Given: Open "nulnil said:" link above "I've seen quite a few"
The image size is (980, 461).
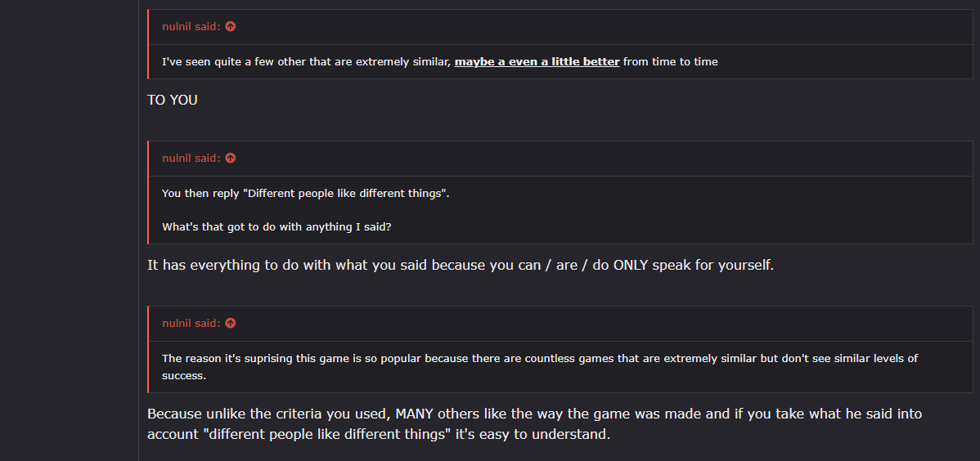Looking at the screenshot, I should click(x=191, y=26).
